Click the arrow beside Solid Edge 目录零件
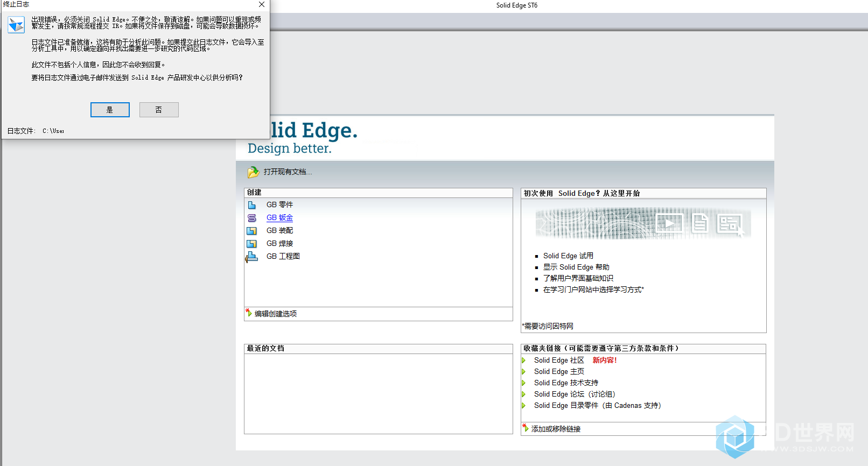 pos(523,406)
